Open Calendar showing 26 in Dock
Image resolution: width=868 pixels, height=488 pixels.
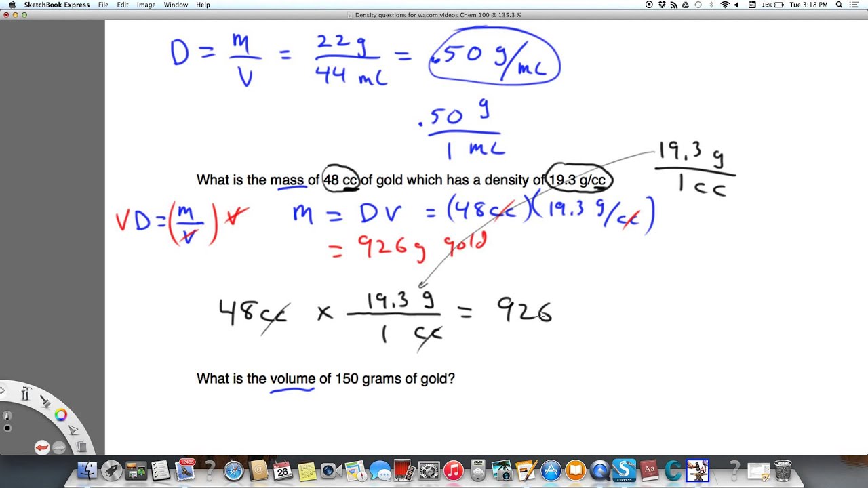[282, 470]
